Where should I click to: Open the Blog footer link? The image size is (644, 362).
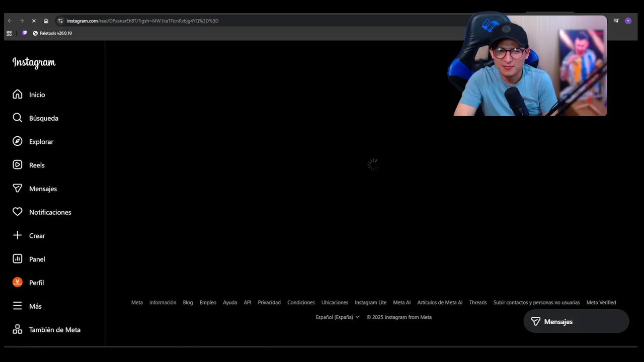click(x=188, y=303)
